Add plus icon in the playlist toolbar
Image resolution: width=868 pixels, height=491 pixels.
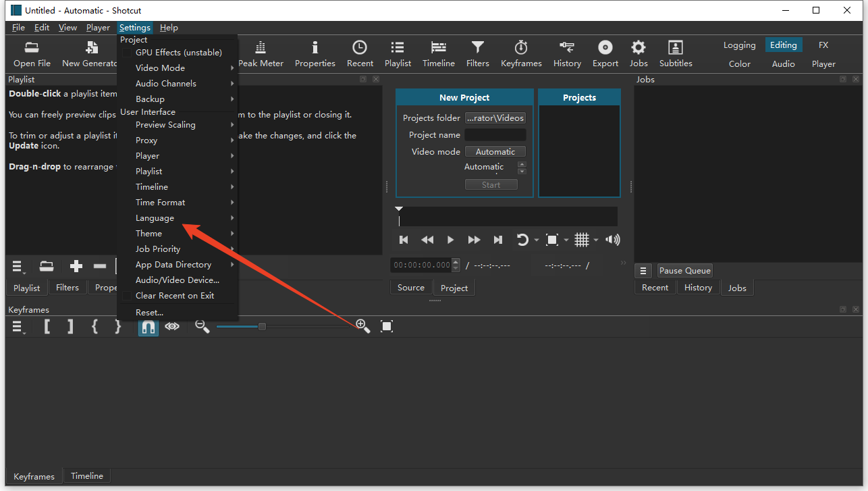[x=76, y=266]
